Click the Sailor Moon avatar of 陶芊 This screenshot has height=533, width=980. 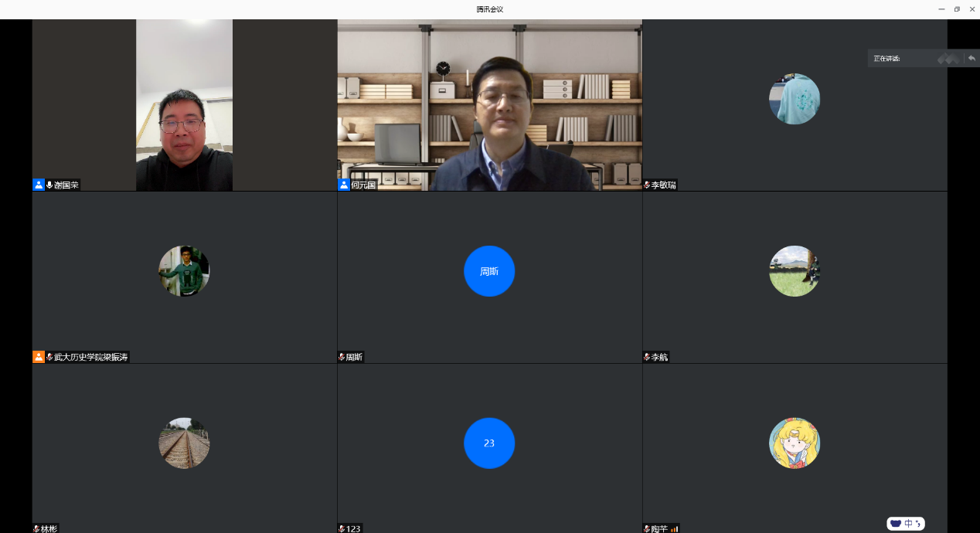(x=794, y=443)
